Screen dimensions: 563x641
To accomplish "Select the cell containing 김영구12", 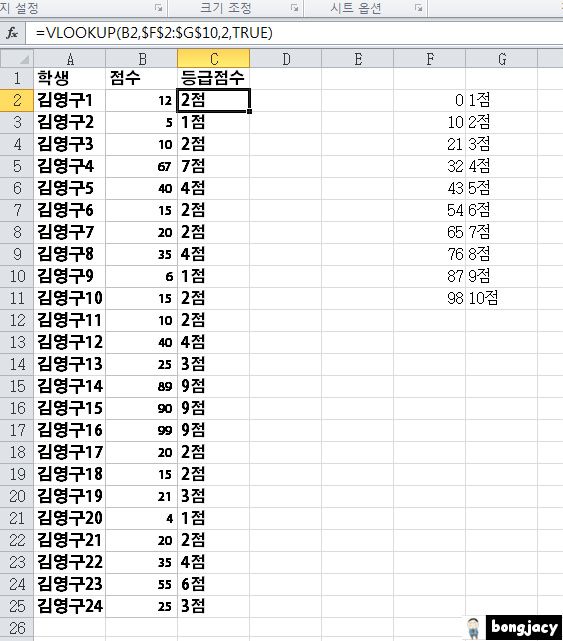I will click(70, 342).
